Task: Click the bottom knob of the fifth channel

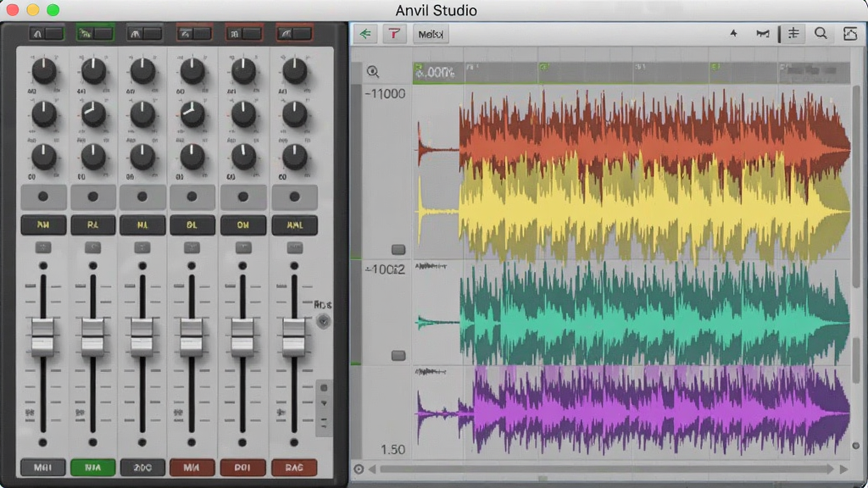Action: point(243,157)
